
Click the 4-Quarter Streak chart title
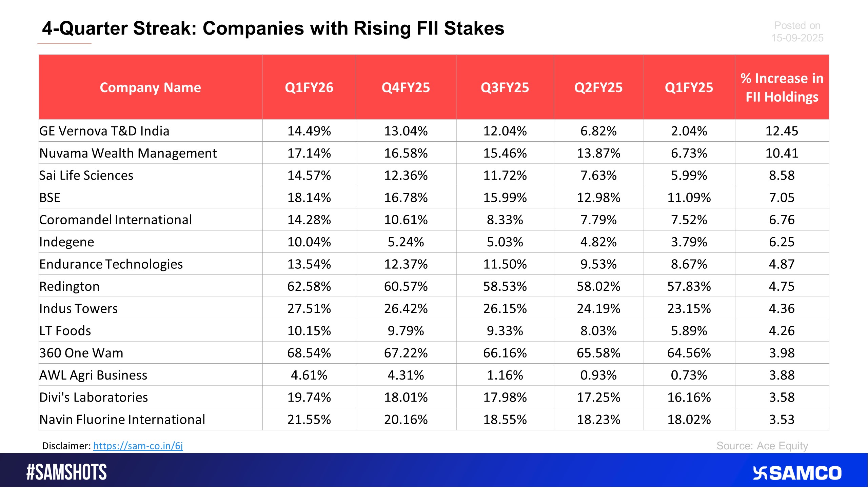tap(273, 28)
